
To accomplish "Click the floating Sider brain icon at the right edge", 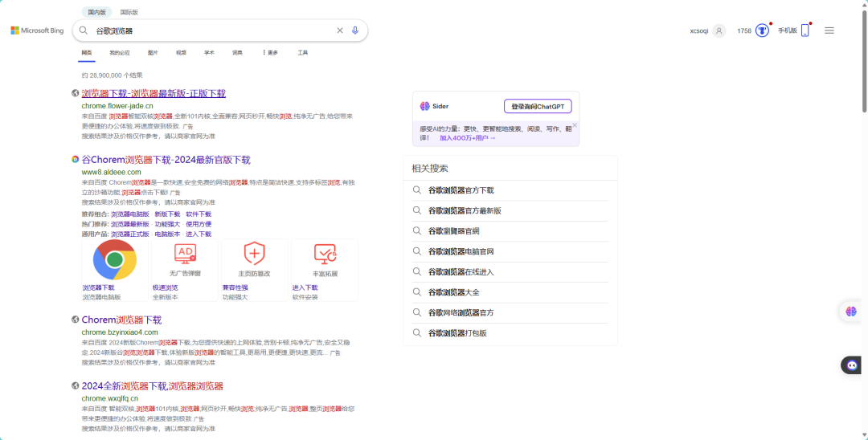I will pos(851,312).
